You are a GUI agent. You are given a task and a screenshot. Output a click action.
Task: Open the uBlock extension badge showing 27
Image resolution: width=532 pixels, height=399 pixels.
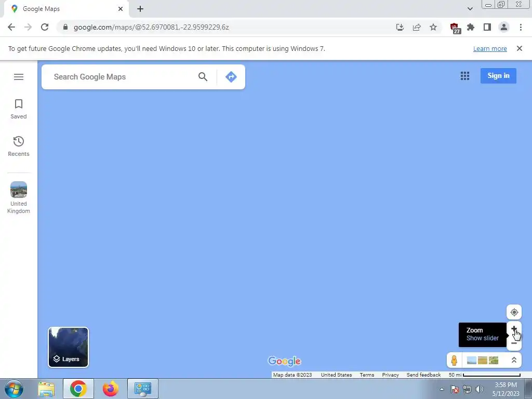[x=455, y=28]
